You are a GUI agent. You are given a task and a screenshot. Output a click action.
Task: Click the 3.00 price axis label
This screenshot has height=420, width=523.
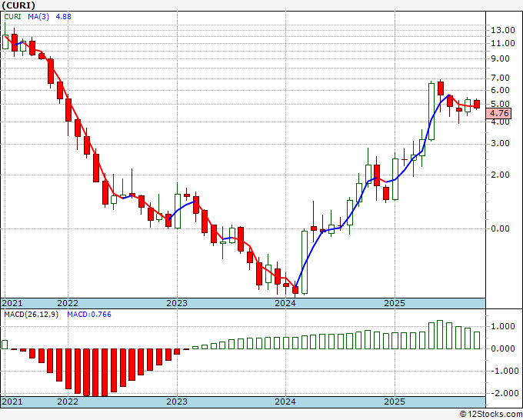click(x=500, y=144)
